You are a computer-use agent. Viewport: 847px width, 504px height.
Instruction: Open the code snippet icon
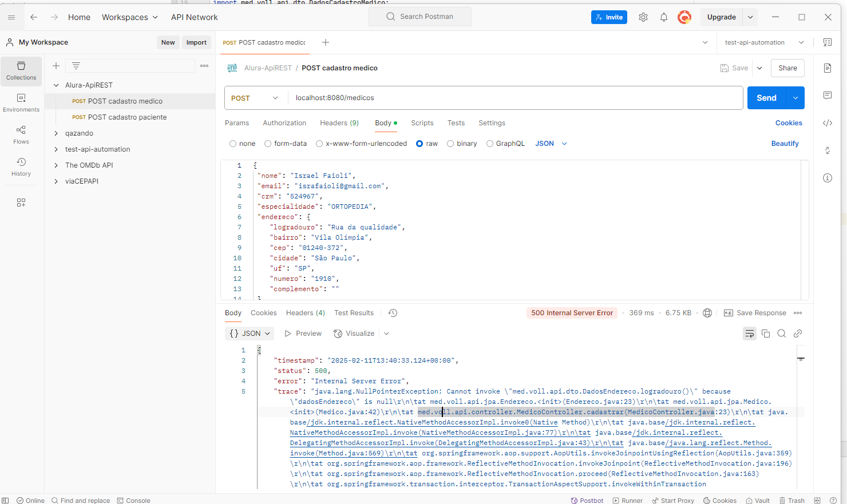pyautogui.click(x=828, y=123)
